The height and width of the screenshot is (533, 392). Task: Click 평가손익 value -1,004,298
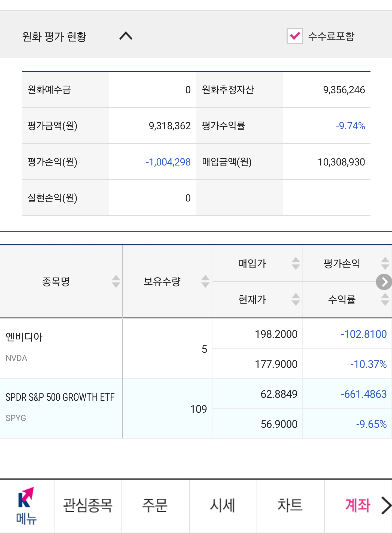coord(168,162)
